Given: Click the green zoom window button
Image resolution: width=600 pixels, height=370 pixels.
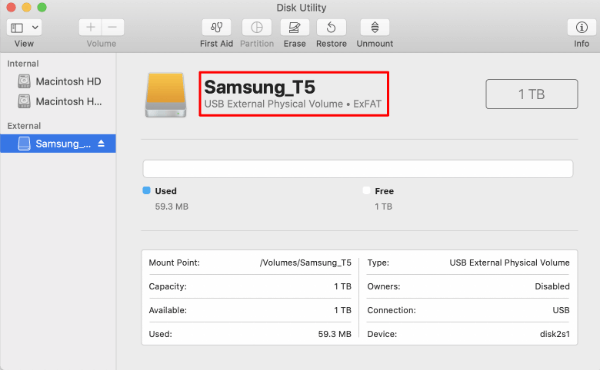Looking at the screenshot, I should pos(42,7).
